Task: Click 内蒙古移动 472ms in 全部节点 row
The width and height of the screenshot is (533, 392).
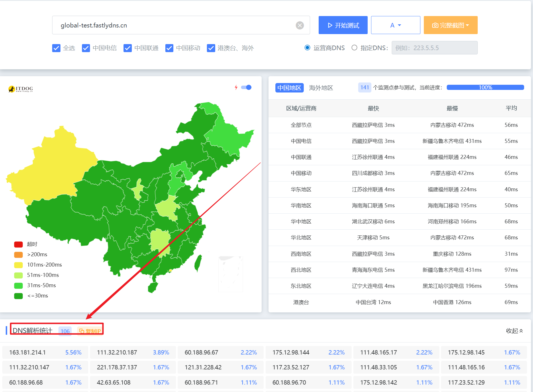Action: point(452,125)
